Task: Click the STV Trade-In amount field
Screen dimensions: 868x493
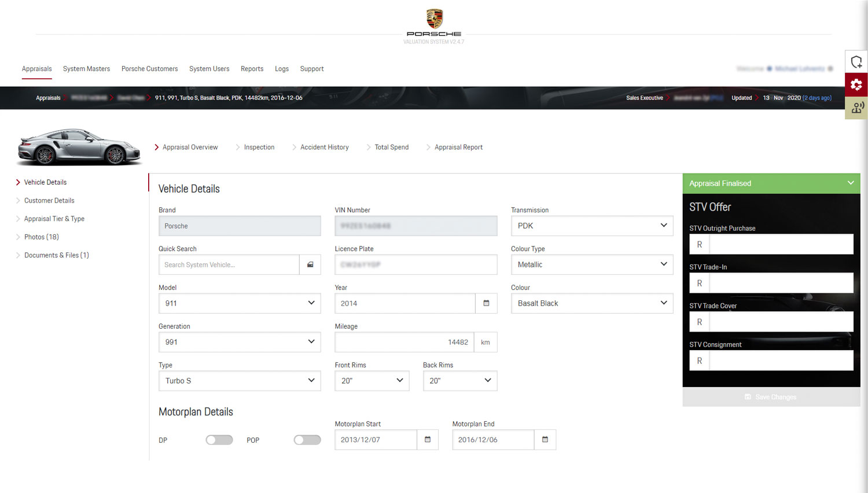Action: tap(781, 283)
